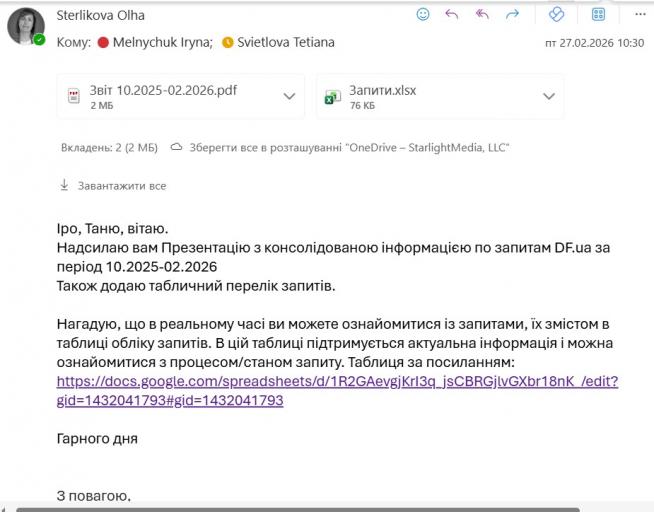Click the sender name Sterlikova Olha
Viewport: 654px width, 512px height.
coord(101,15)
